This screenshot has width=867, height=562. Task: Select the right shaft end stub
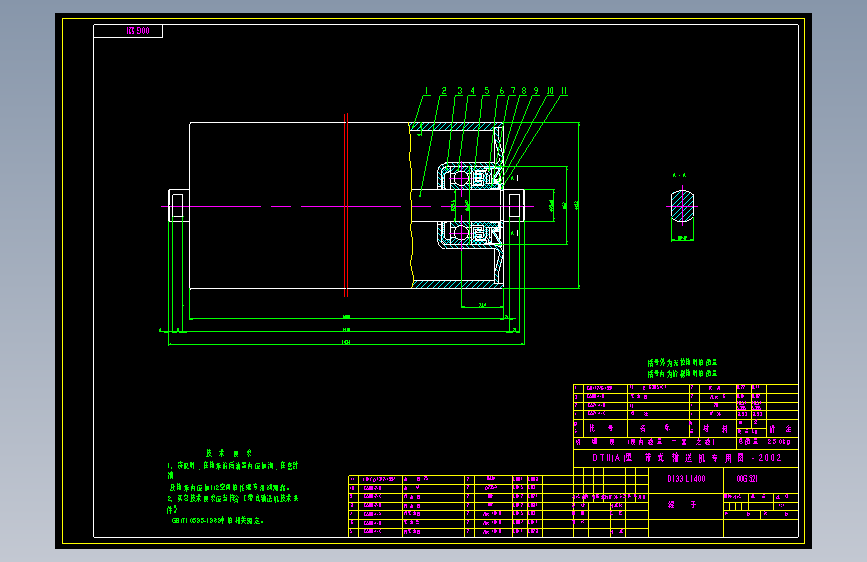(x=514, y=206)
